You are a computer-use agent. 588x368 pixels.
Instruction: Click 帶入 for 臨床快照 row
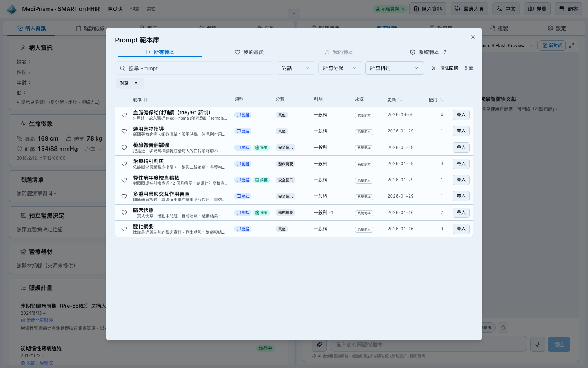(x=461, y=213)
